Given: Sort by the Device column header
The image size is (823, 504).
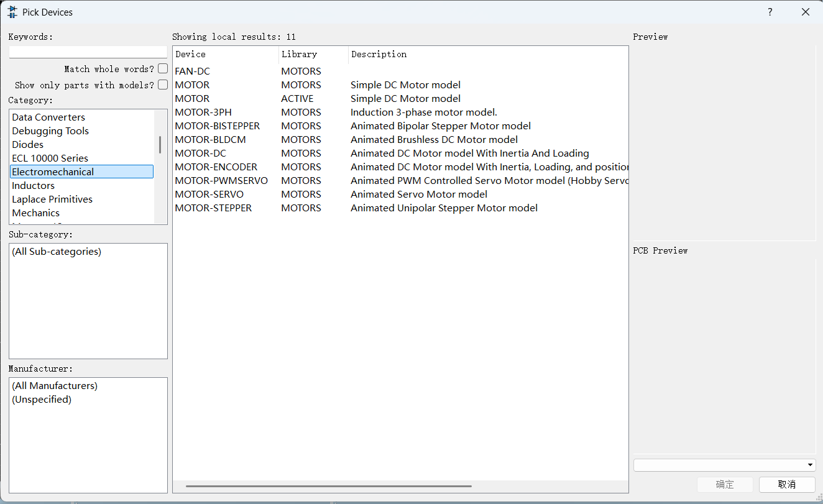Looking at the screenshot, I should (226, 55).
